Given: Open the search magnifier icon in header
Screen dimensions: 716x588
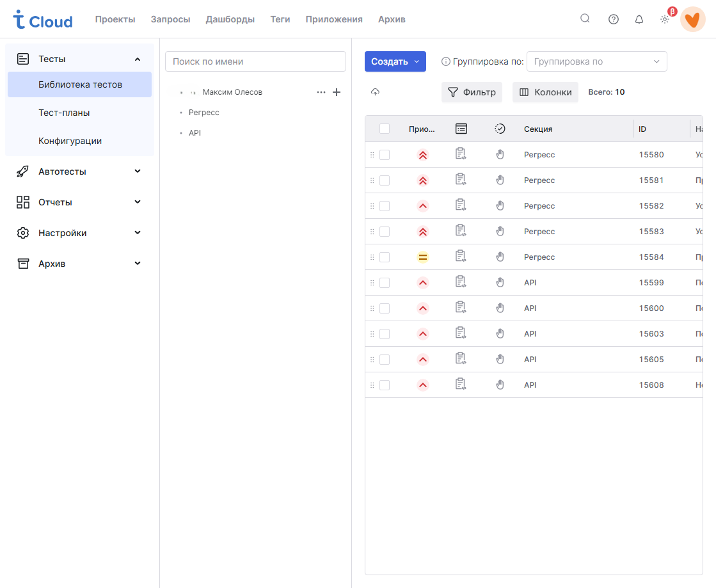Looking at the screenshot, I should pos(585,19).
